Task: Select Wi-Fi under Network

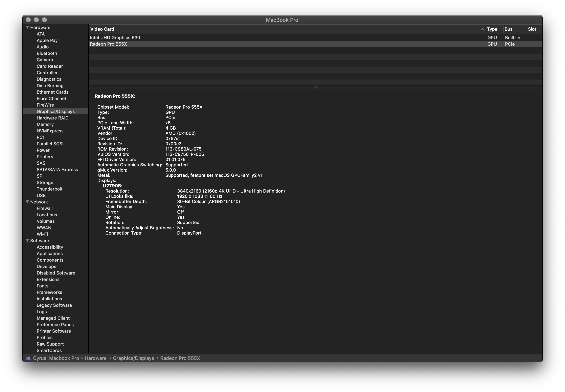Action: [42, 234]
